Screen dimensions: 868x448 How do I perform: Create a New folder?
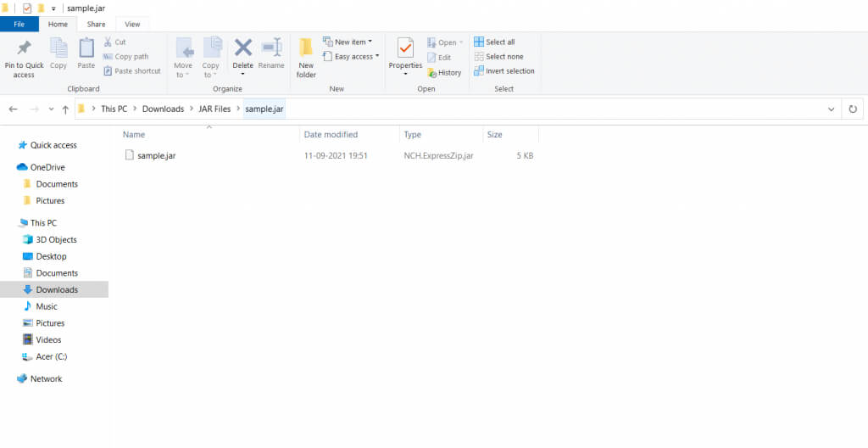point(305,58)
